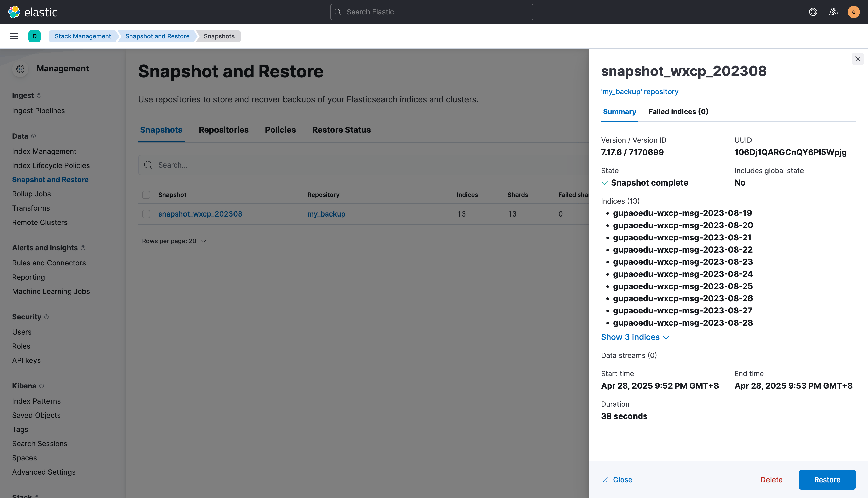Click index gupaoedu-wxcp-msg-2023-08-19
Screen dimensions: 868x498
pyautogui.click(x=682, y=213)
